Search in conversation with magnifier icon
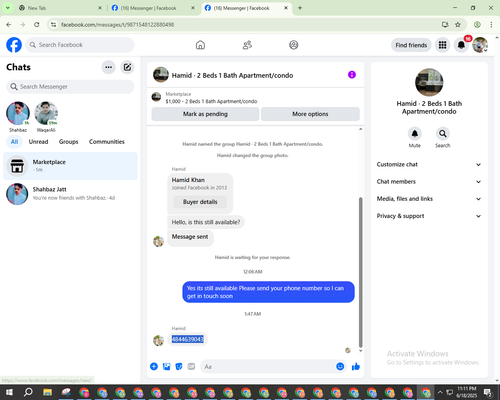This screenshot has height=400, width=500. pos(443,134)
